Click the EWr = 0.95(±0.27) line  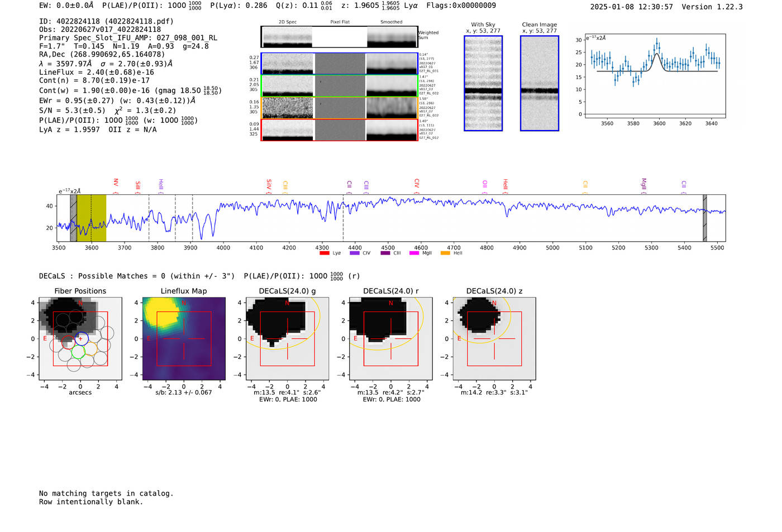(117, 100)
